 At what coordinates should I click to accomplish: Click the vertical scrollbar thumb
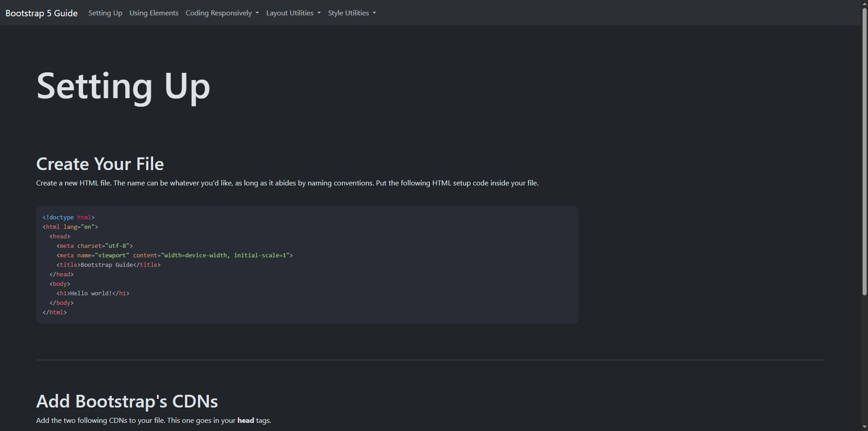pos(864,152)
